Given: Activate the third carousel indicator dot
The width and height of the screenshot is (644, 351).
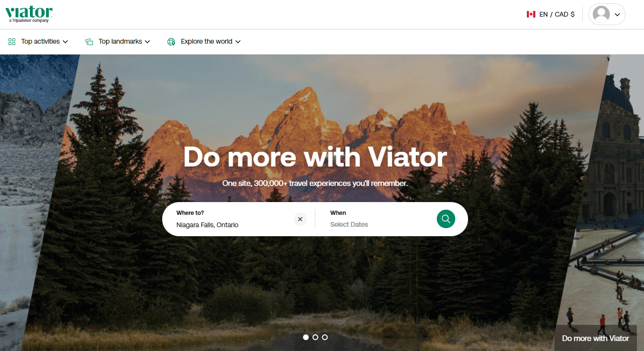Looking at the screenshot, I should point(325,337).
